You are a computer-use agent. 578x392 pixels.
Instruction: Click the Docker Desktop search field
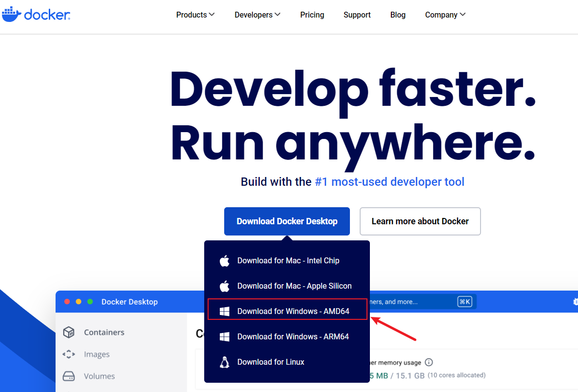(423, 302)
